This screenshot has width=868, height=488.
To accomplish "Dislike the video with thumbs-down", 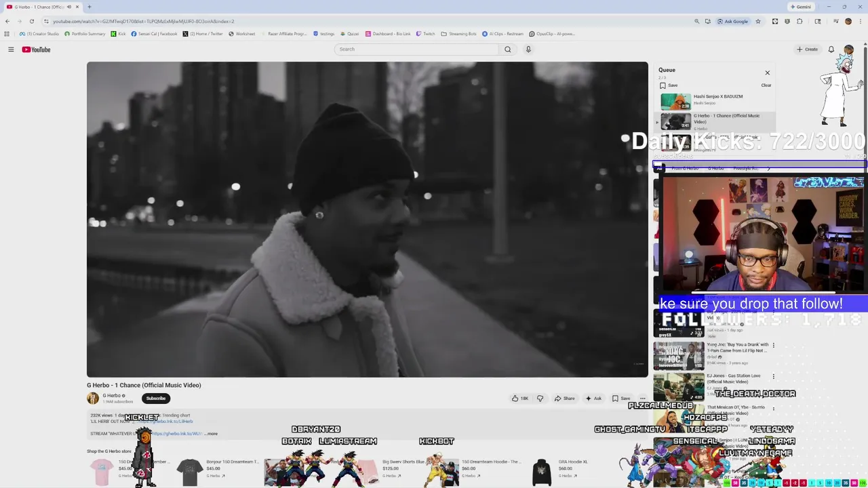I will pyautogui.click(x=540, y=399).
